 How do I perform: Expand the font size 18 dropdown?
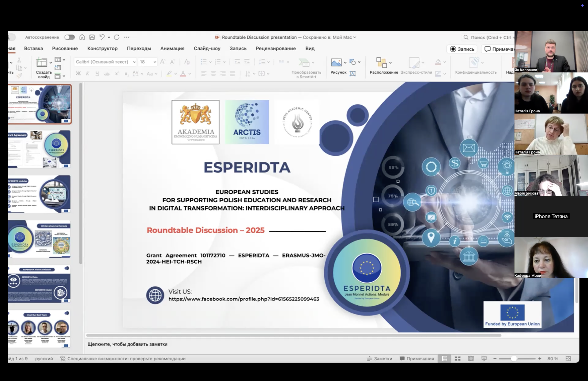coord(155,62)
